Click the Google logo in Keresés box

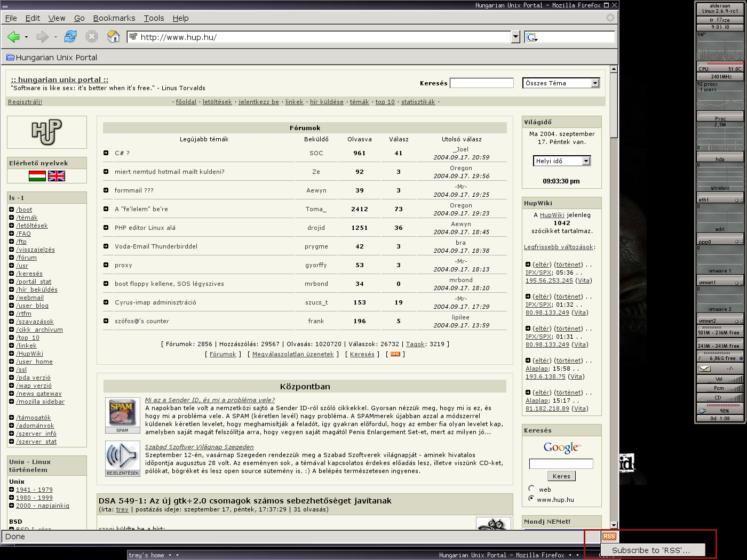point(562,447)
